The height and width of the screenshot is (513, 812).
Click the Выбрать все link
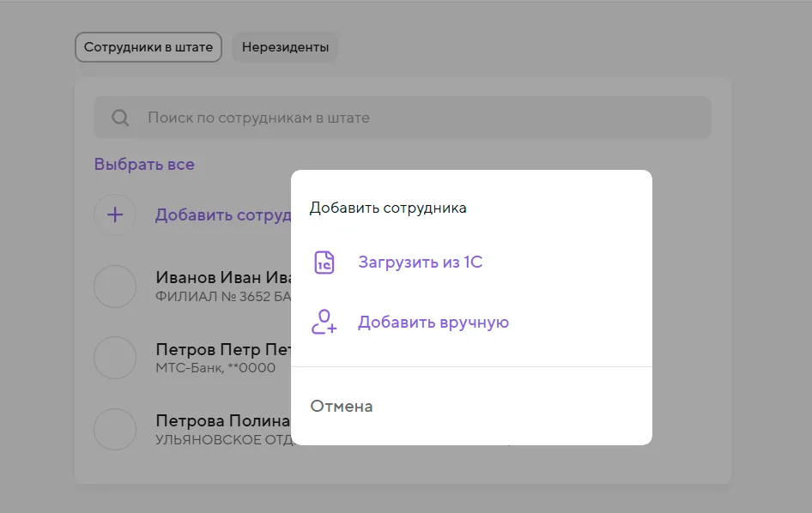144,164
